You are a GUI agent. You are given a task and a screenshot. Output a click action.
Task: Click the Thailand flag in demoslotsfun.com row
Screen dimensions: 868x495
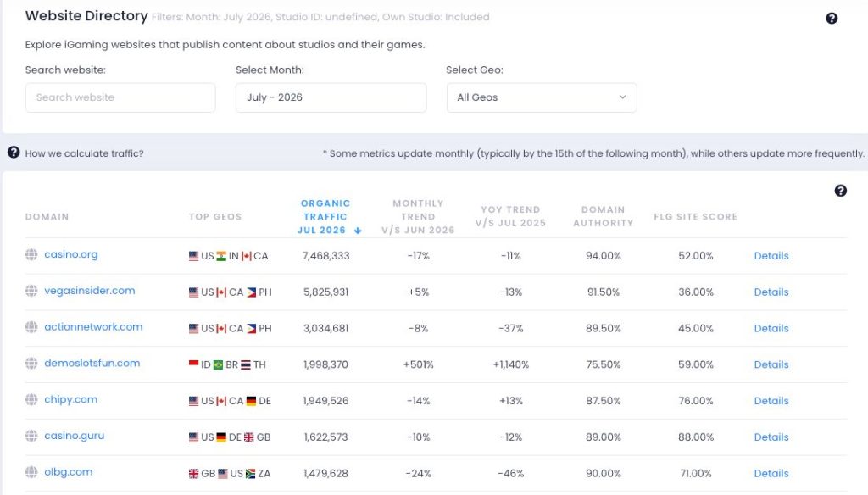246,364
